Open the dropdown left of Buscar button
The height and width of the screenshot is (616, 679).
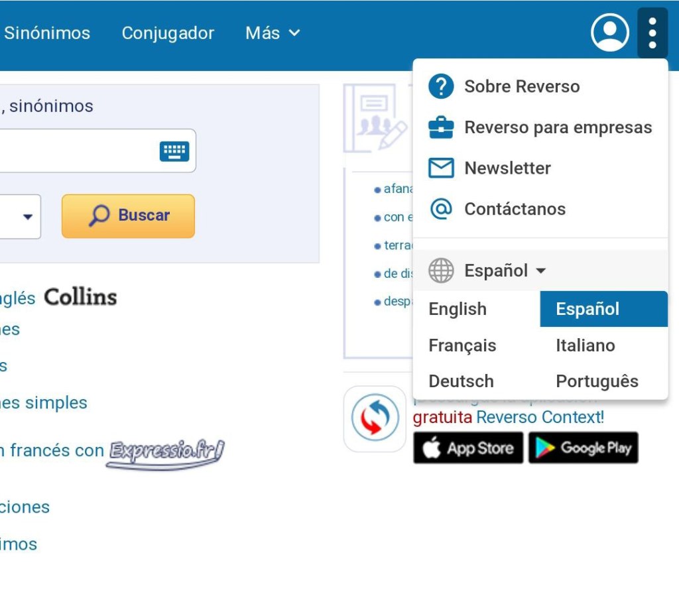point(20,216)
